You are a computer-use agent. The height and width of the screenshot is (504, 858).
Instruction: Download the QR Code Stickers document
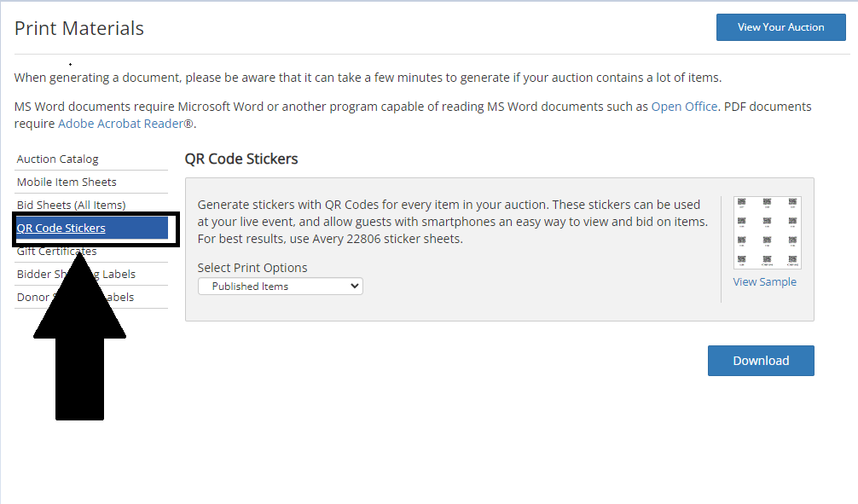pos(761,361)
